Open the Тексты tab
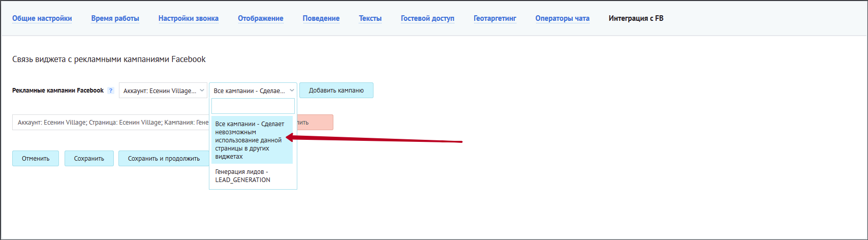868x240 pixels. (370, 18)
